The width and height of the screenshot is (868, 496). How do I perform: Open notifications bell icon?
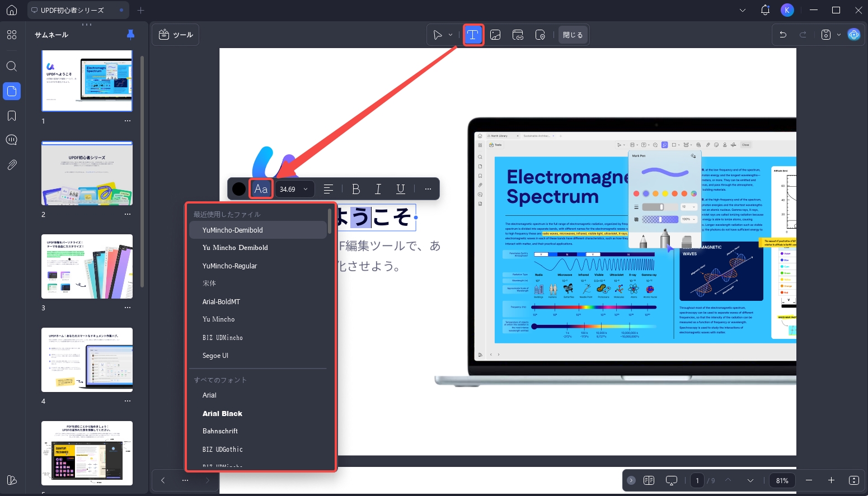tap(765, 10)
